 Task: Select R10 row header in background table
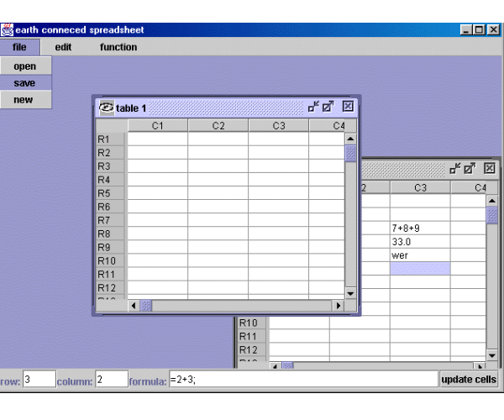click(252, 323)
